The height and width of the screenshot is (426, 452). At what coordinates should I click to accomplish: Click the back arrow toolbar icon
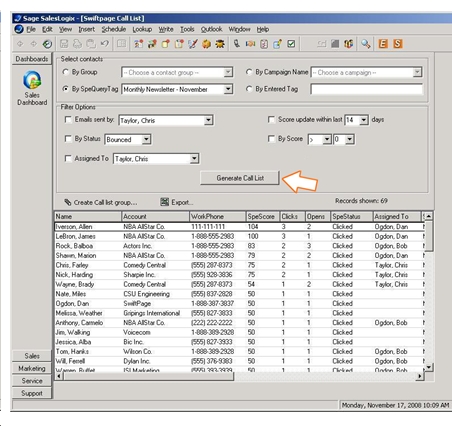point(20,44)
